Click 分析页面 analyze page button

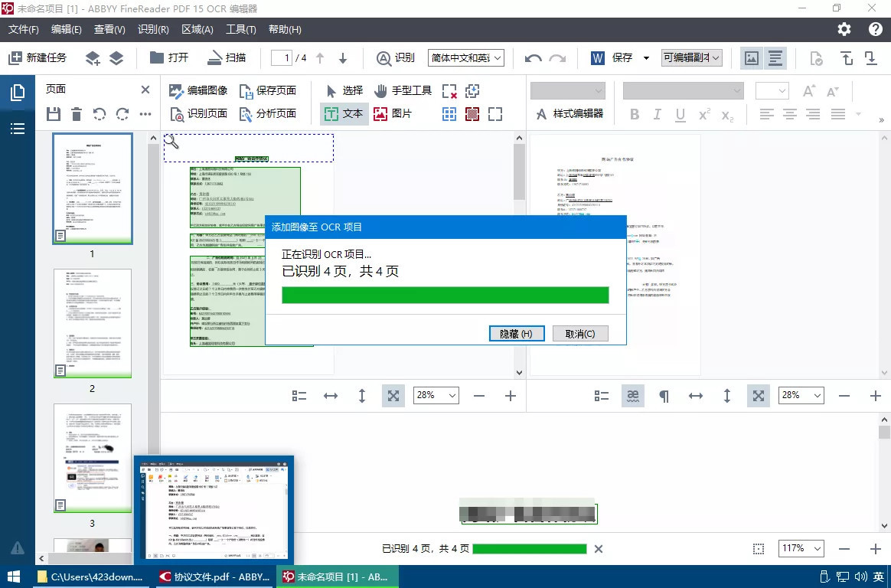pyautogui.click(x=267, y=113)
